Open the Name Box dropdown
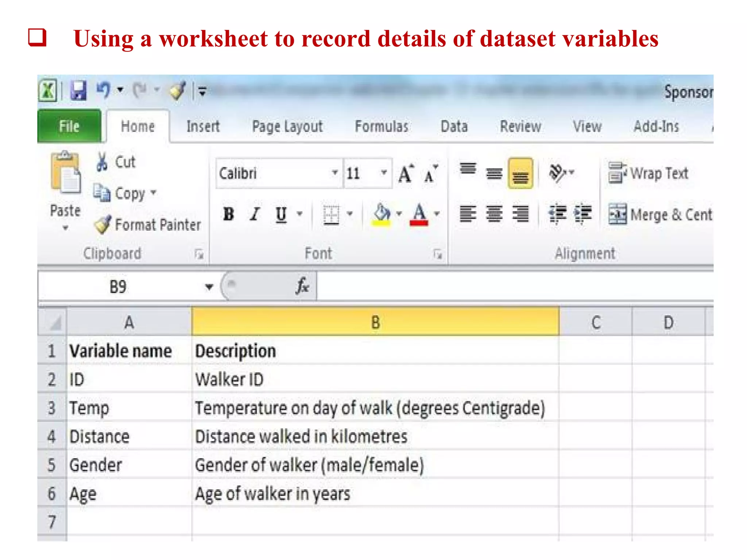Viewport: 747px width, 560px height. [x=209, y=287]
